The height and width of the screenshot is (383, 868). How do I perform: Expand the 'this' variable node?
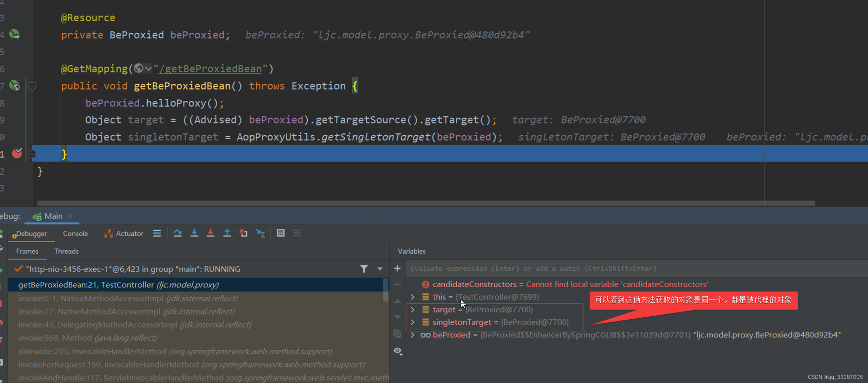pos(412,297)
